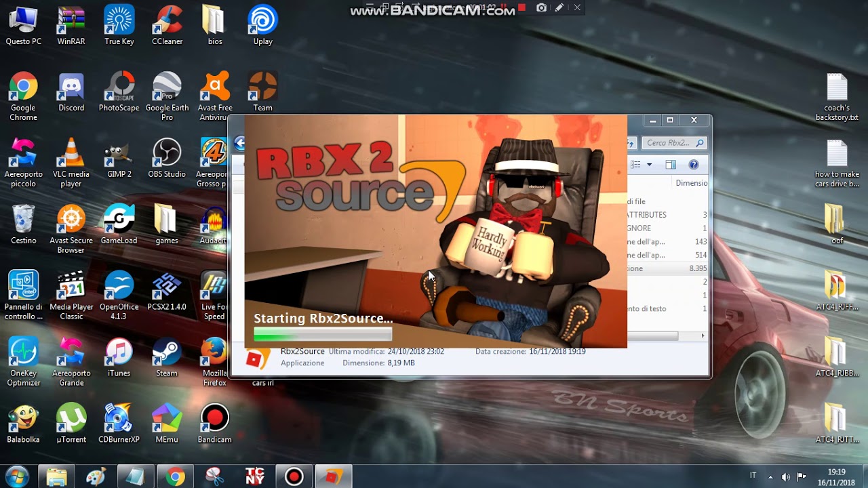Viewport: 868px width, 488px height.
Task: Open the Cestino recycle bin
Action: click(23, 224)
